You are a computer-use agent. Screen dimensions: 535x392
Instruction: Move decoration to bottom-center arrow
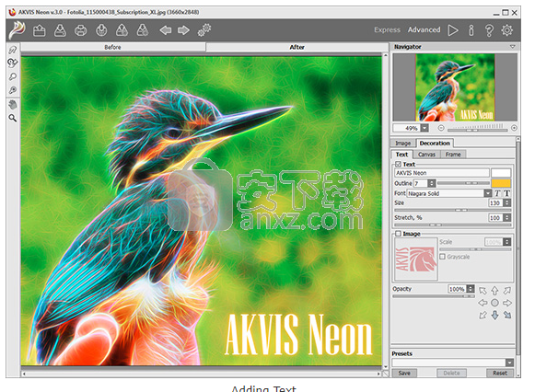coord(494,316)
